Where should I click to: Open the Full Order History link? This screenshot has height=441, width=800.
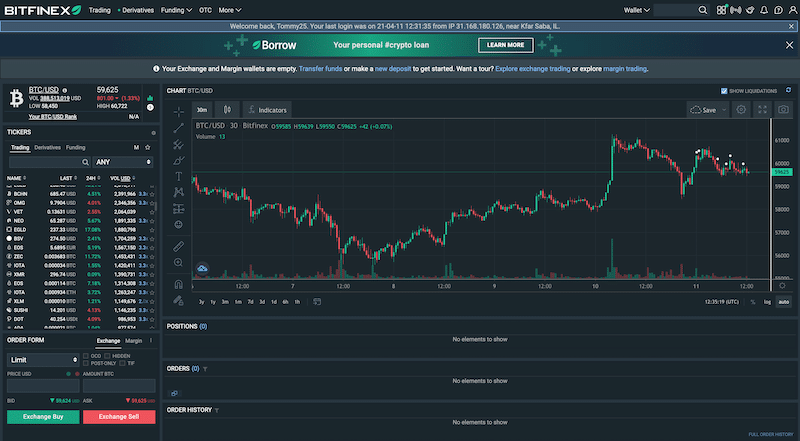(x=771, y=435)
